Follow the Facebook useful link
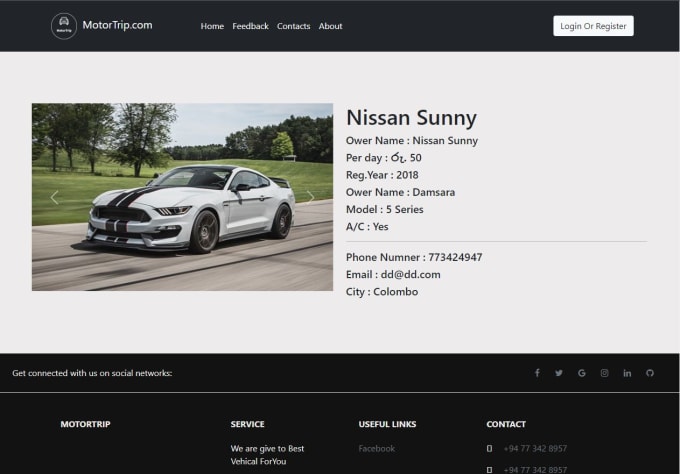 click(x=376, y=448)
